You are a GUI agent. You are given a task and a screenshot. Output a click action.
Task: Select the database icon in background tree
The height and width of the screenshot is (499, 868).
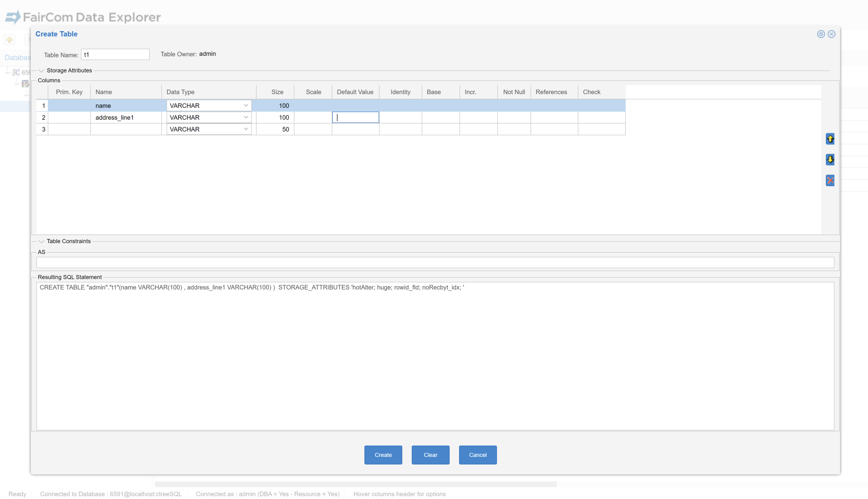click(x=26, y=84)
